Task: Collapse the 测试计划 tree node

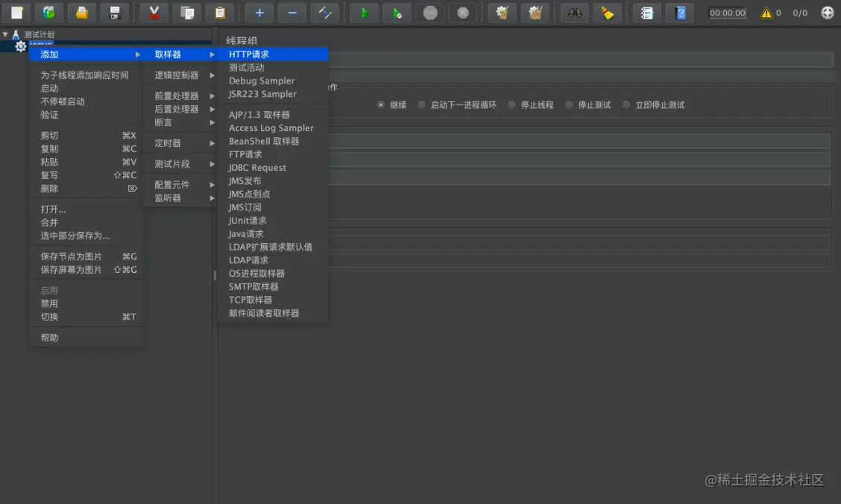Action: pos(4,34)
